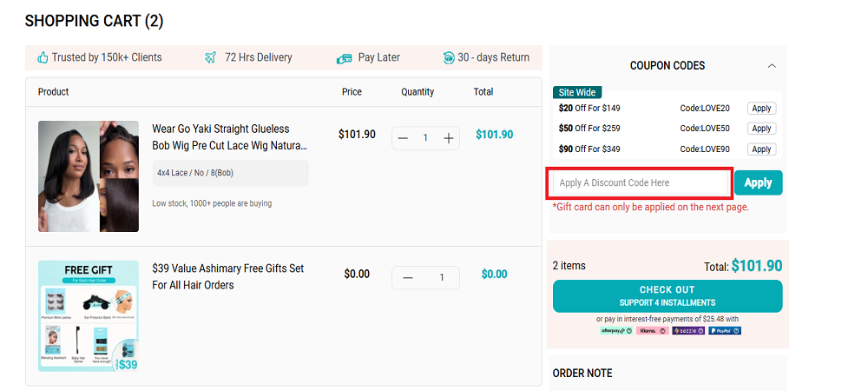Open the free gift set product thumbnail

click(x=89, y=316)
